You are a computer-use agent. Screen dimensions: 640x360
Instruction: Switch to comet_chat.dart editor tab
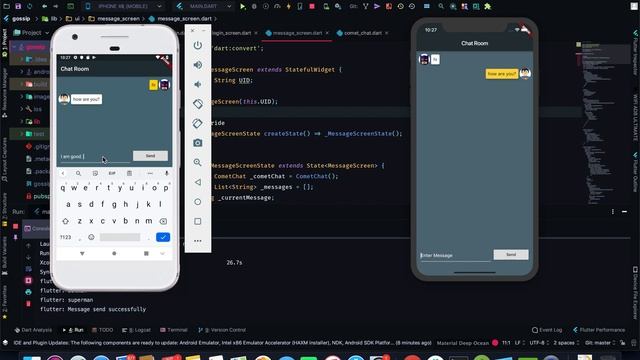point(362,33)
